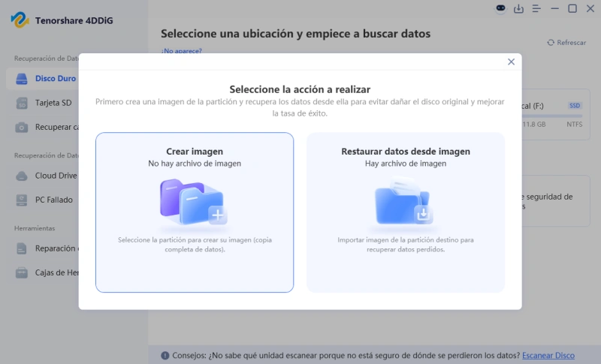Click the info icon beside Consejos

(165, 356)
